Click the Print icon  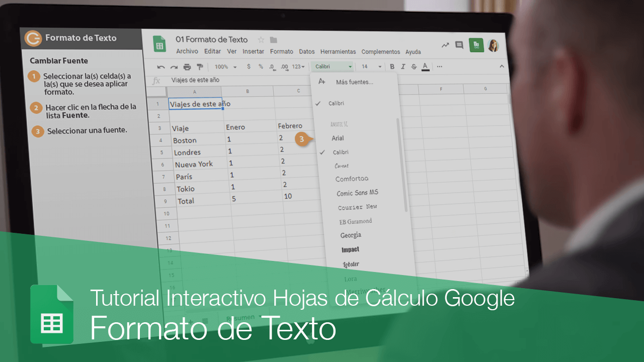pyautogui.click(x=187, y=67)
